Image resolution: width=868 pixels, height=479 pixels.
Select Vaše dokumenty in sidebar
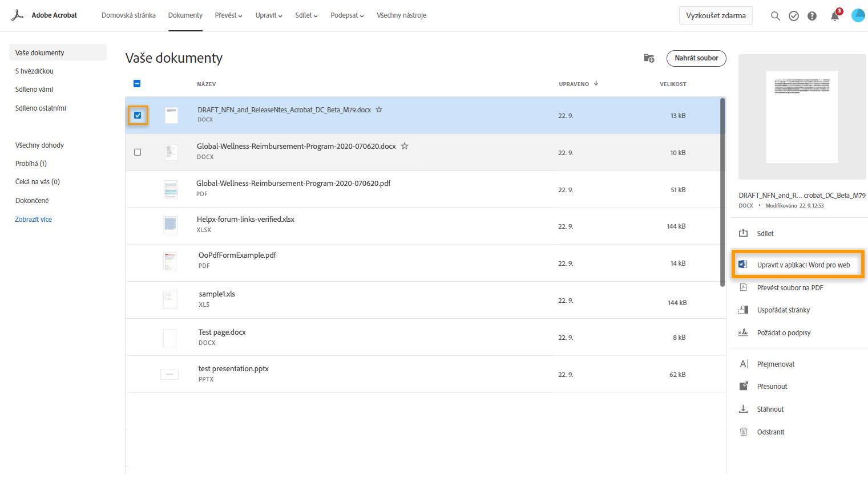[58, 52]
